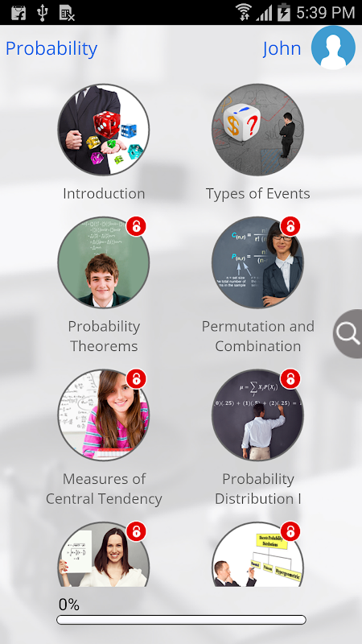362x644 pixels.
Task: Tap the lock badge on Probability Theorems
Action: coord(136,226)
